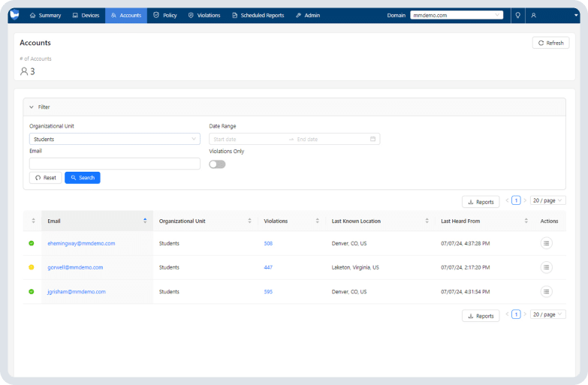
Task: Open actions menu for ehemingway row
Action: [547, 243]
